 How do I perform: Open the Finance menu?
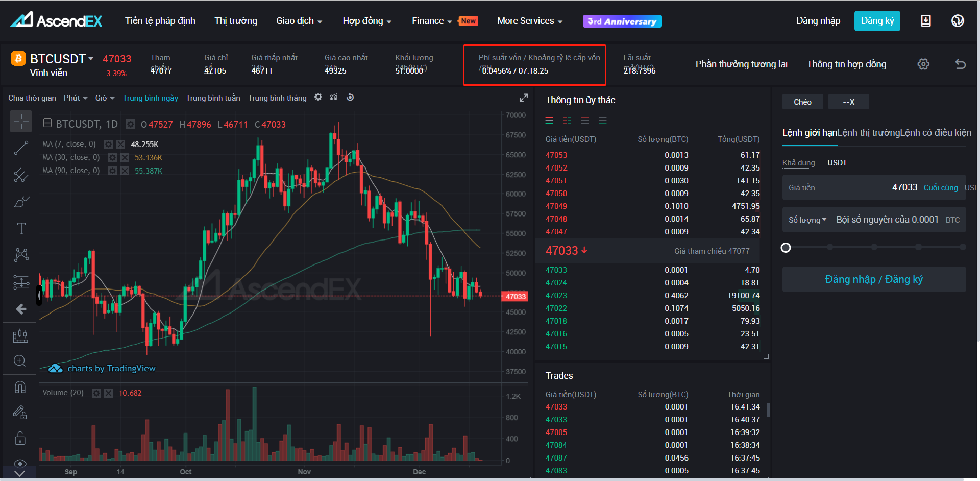coord(432,21)
